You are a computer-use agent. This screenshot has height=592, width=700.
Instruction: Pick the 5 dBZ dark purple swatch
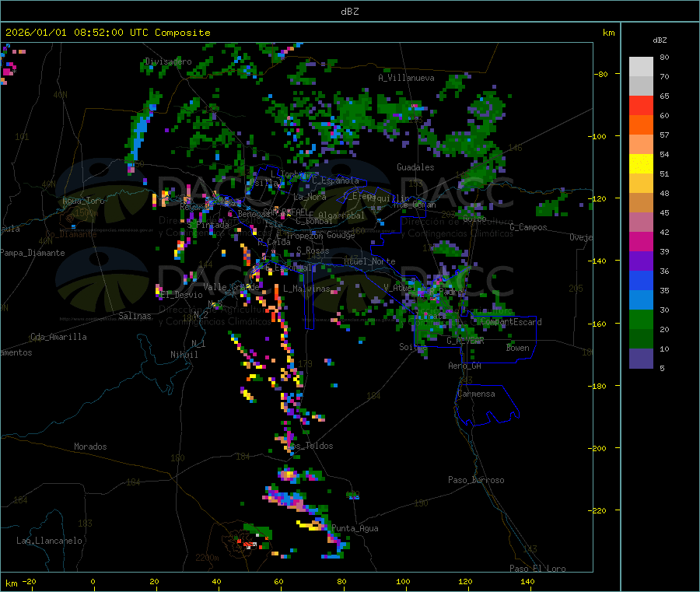(x=641, y=359)
